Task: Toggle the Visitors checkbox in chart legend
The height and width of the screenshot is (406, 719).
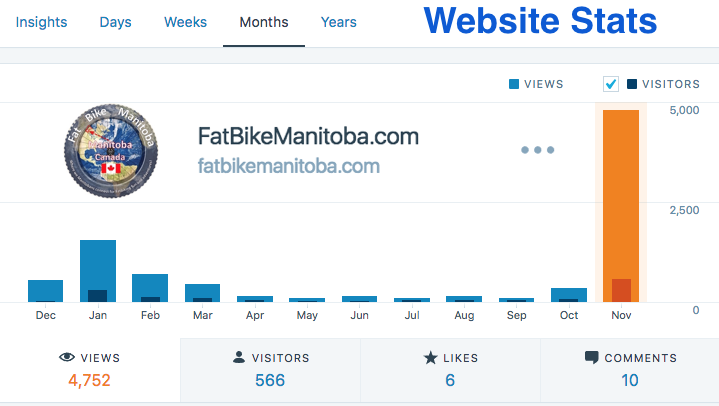Action: (x=611, y=85)
